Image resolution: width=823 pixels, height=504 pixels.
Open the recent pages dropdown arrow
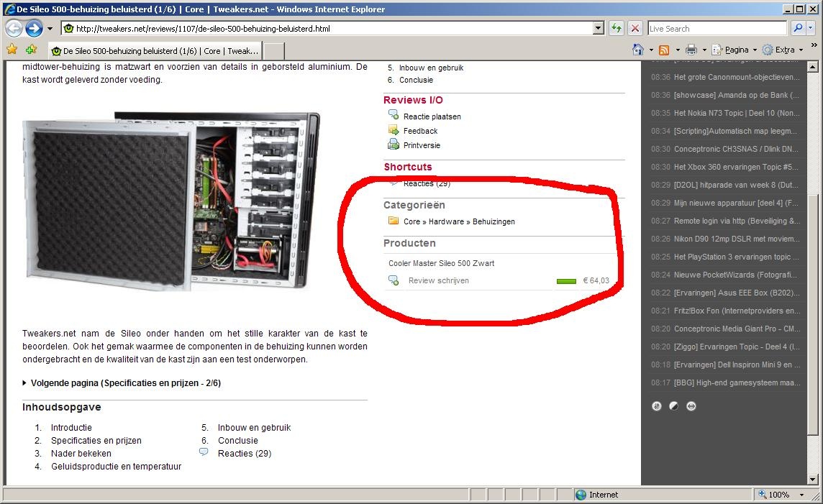(x=50, y=29)
